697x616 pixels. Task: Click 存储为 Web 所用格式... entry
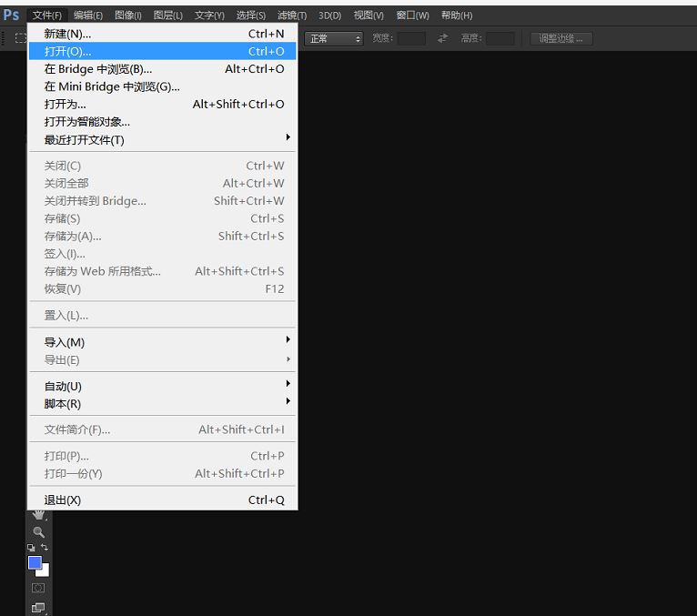coord(162,271)
